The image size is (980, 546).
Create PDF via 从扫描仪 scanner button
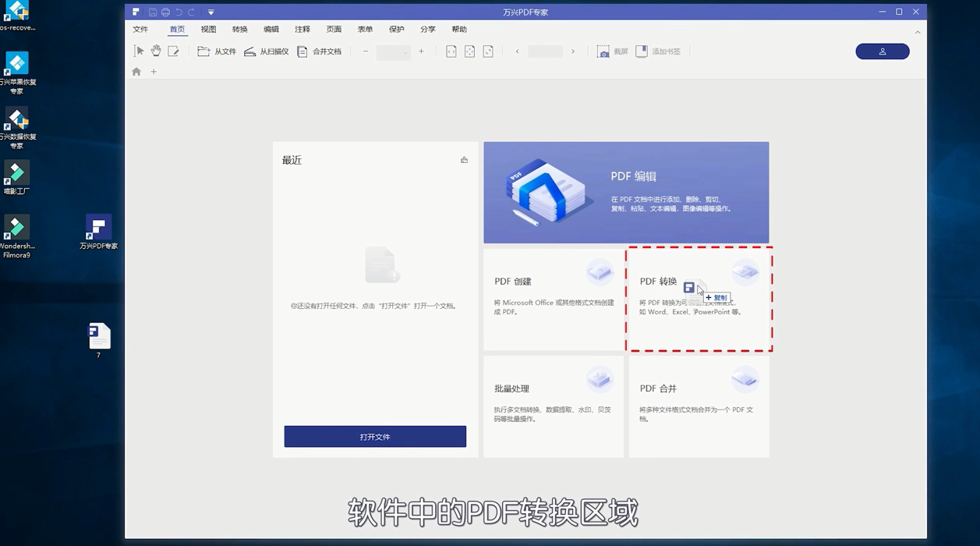click(267, 51)
